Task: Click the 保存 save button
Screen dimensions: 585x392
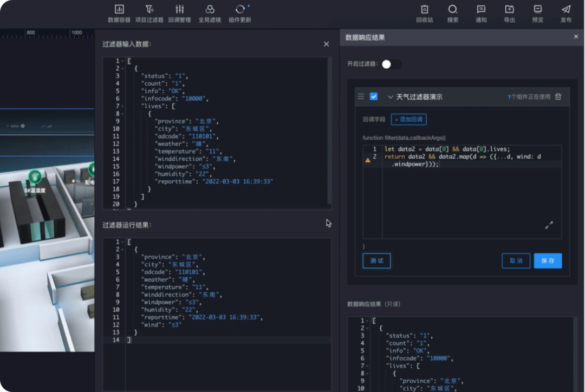Action: pos(548,261)
